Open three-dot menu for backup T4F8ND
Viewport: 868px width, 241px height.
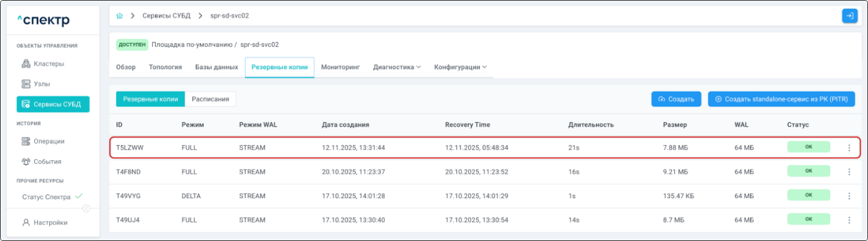point(849,172)
